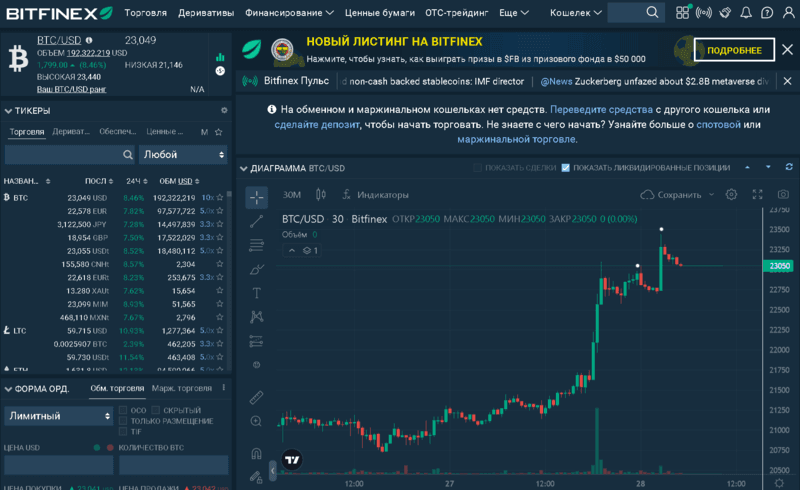
Task: Open the help question mark icon
Action: 767,12
